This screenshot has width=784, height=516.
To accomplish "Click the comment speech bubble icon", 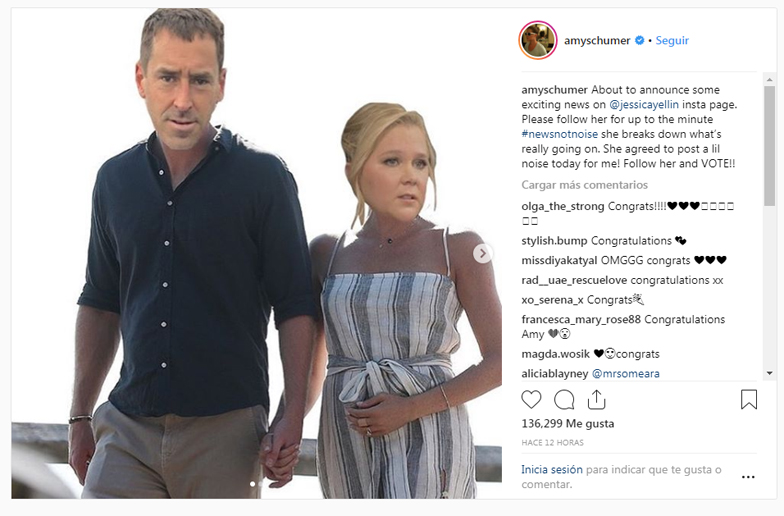I will click(x=564, y=400).
